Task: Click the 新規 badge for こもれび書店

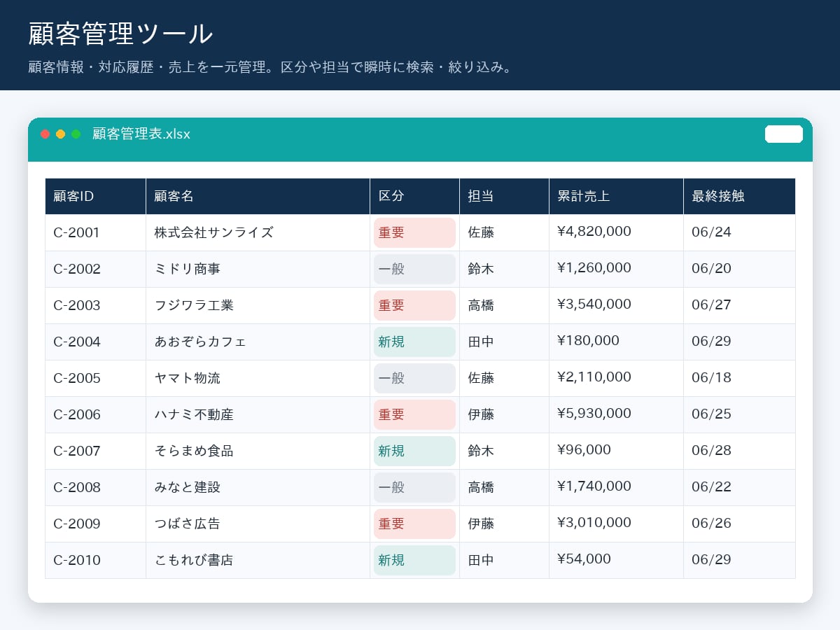Action: click(x=415, y=561)
